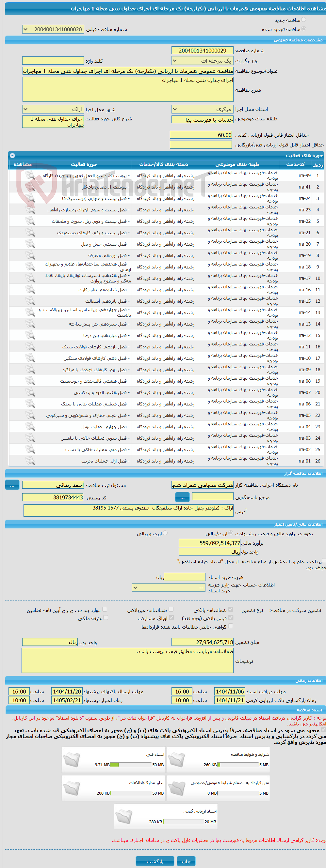
Task: Toggle the فیش بانکی (وجه نقد) checkbox
Action: [x=231, y=617]
